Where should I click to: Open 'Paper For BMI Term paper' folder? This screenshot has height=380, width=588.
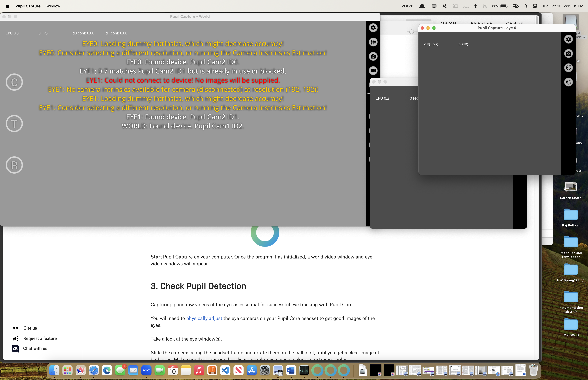pyautogui.click(x=570, y=247)
